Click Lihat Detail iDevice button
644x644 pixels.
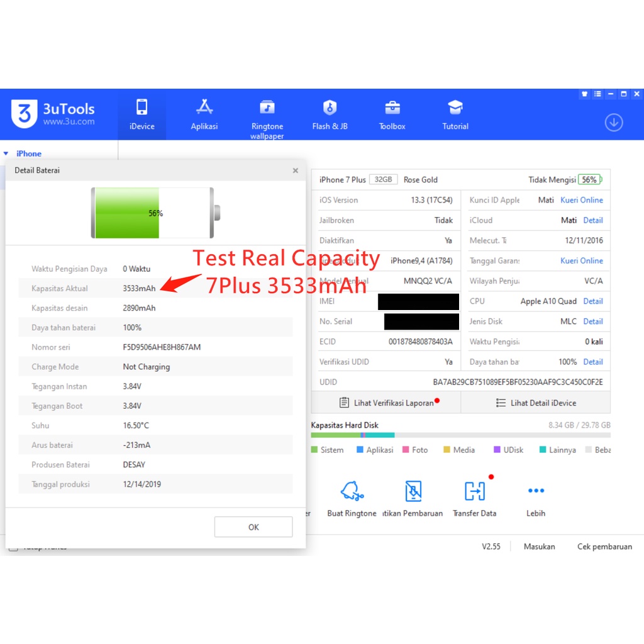point(536,403)
